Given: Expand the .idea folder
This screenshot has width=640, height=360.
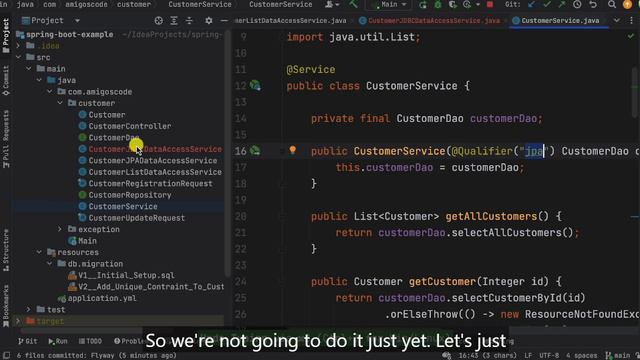Looking at the screenshot, I should pos(18,46).
